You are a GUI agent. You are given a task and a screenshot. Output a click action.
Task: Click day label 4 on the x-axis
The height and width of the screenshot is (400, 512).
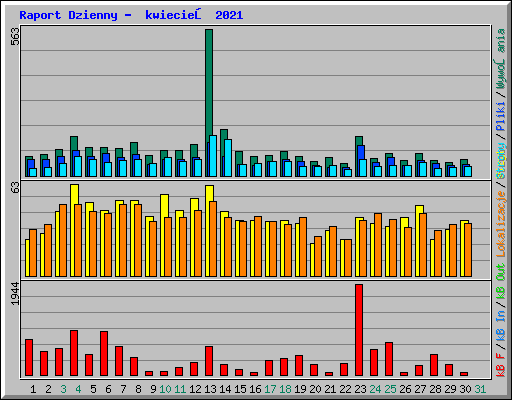[78, 389]
